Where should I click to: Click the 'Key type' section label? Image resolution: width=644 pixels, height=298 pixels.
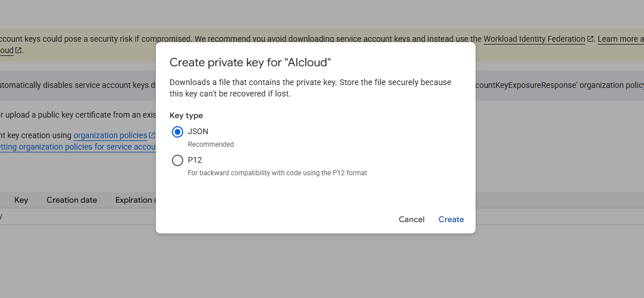click(186, 115)
